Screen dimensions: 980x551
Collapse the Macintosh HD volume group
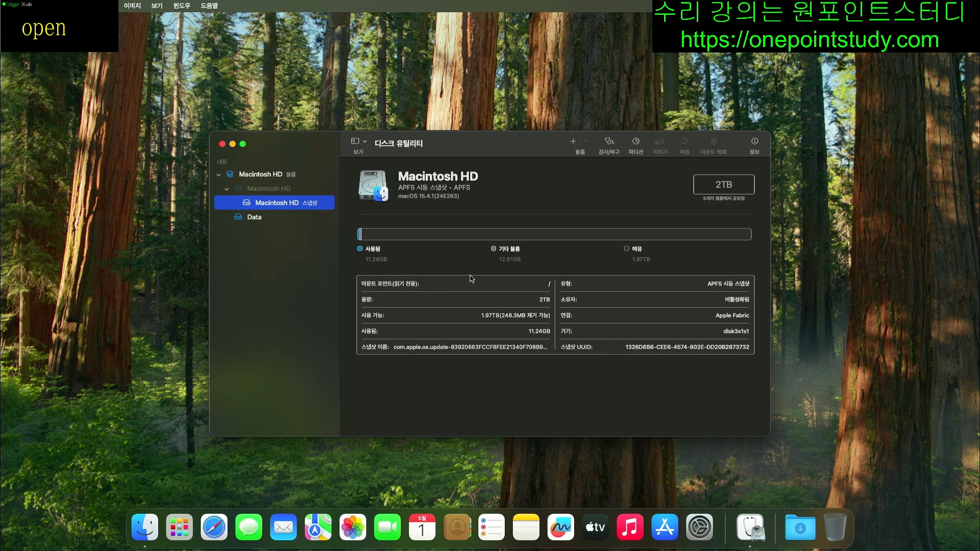[218, 174]
